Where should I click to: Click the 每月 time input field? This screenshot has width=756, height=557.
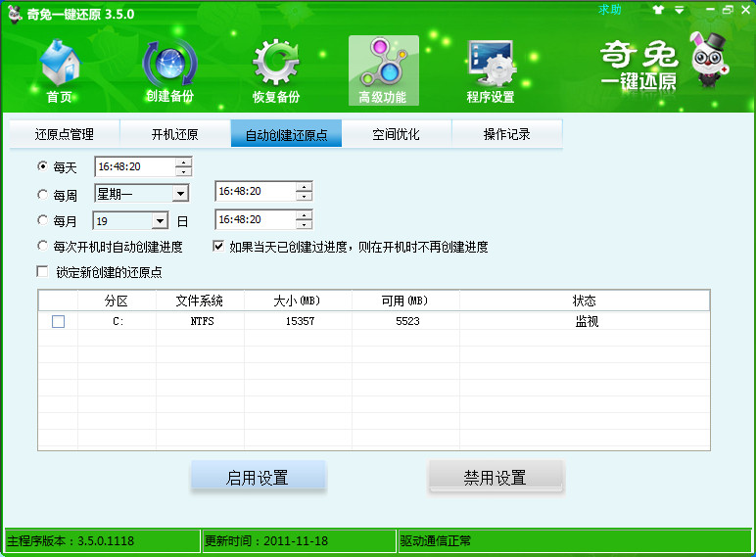[256, 219]
